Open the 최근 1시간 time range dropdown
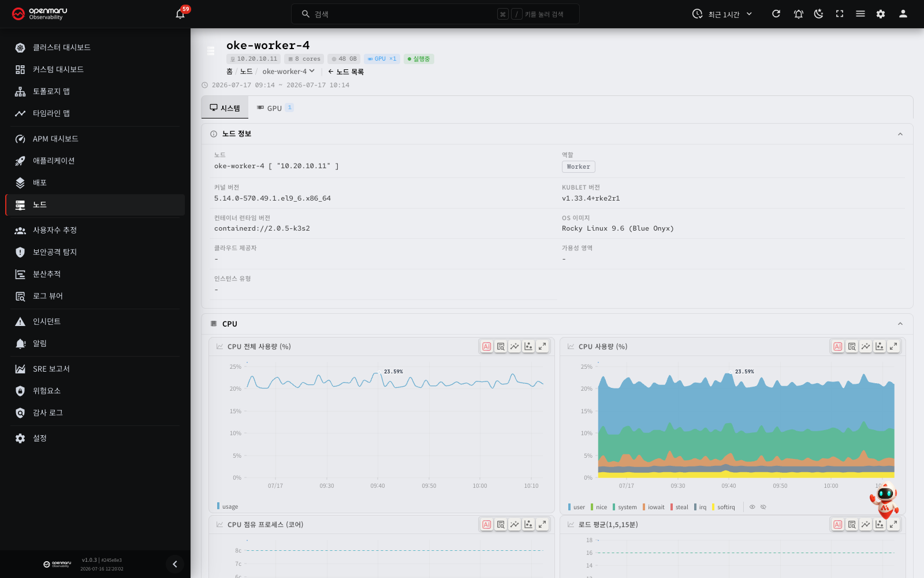 pos(722,14)
